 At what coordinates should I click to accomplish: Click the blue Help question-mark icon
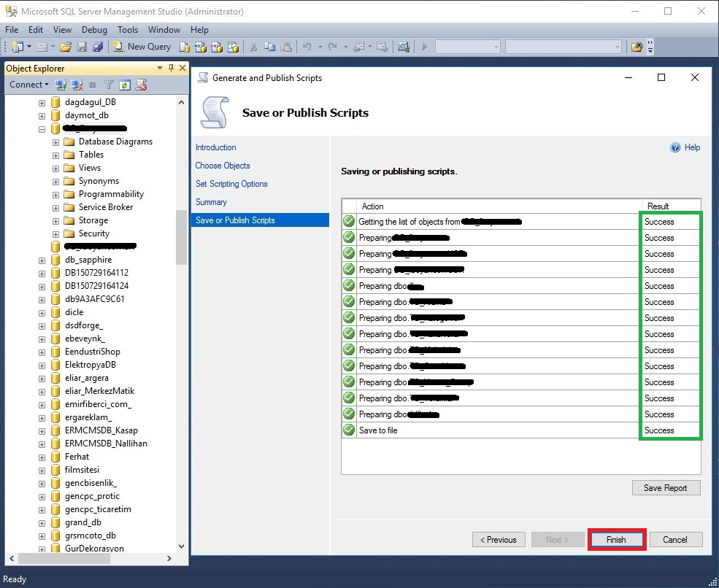click(675, 147)
